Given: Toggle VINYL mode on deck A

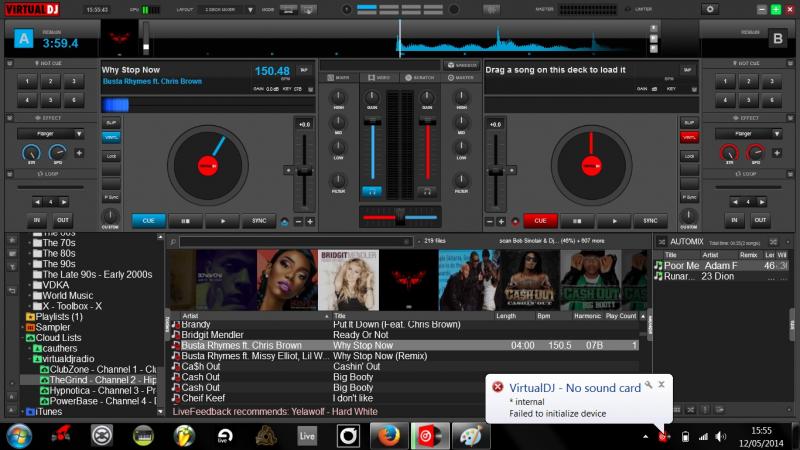Looking at the screenshot, I should [x=110, y=137].
